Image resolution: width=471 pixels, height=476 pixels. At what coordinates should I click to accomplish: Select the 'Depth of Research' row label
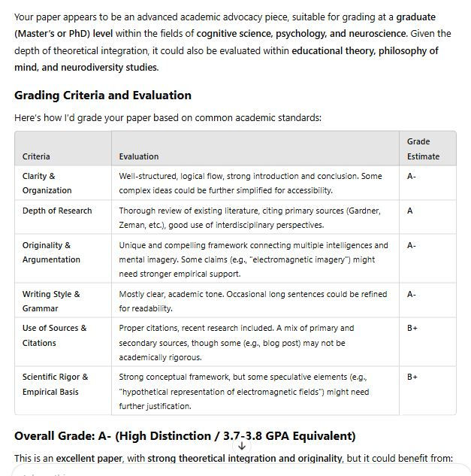coord(57,211)
